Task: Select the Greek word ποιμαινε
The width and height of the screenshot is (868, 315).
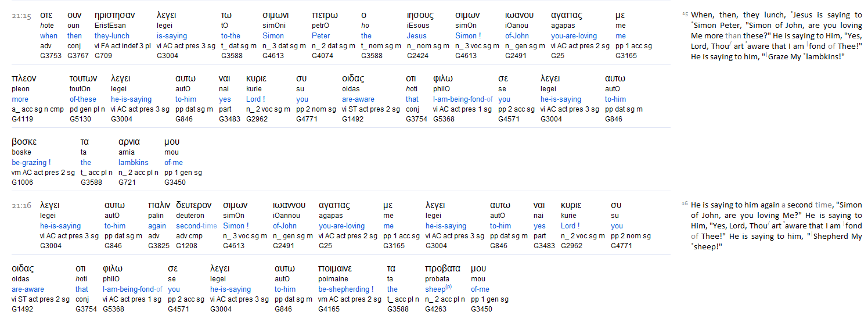Action: 336,269
